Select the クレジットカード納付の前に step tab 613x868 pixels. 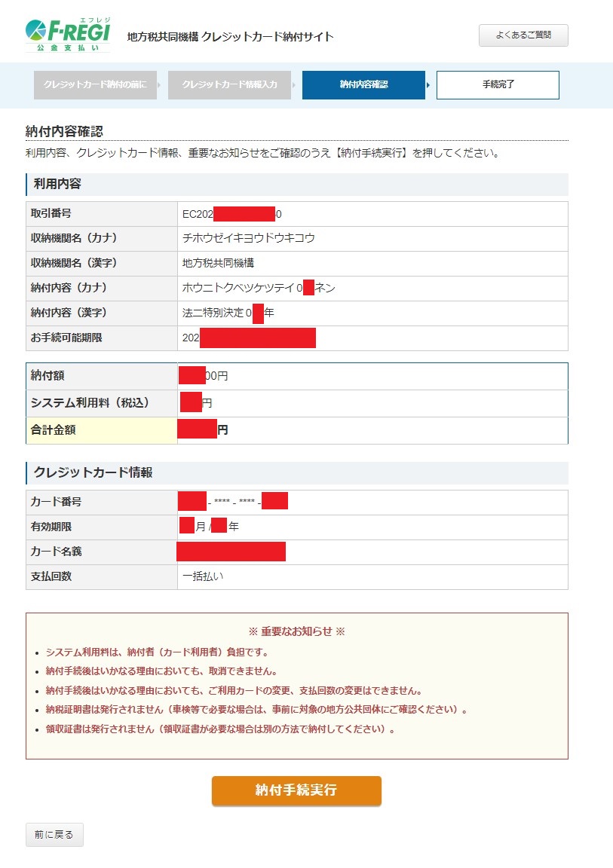click(x=95, y=84)
